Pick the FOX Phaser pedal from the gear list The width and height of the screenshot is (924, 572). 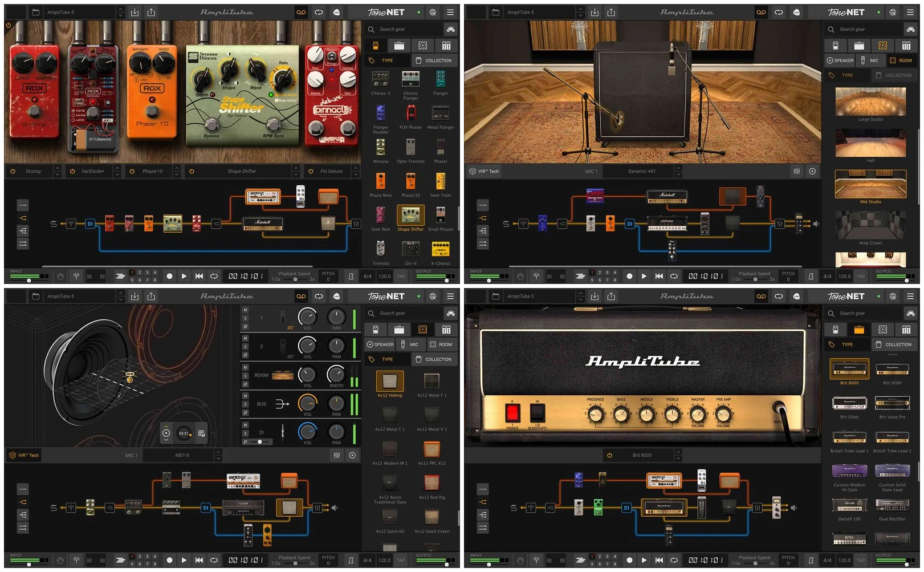(x=410, y=113)
